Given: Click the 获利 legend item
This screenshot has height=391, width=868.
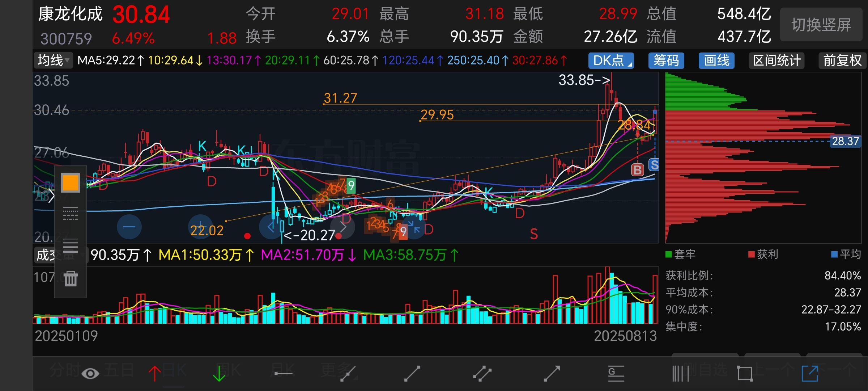Looking at the screenshot, I should point(763,254).
